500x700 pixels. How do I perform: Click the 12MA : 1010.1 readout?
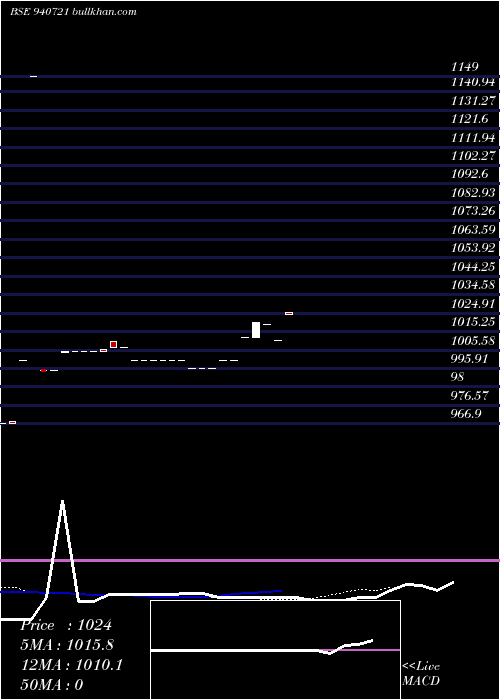coord(72,665)
